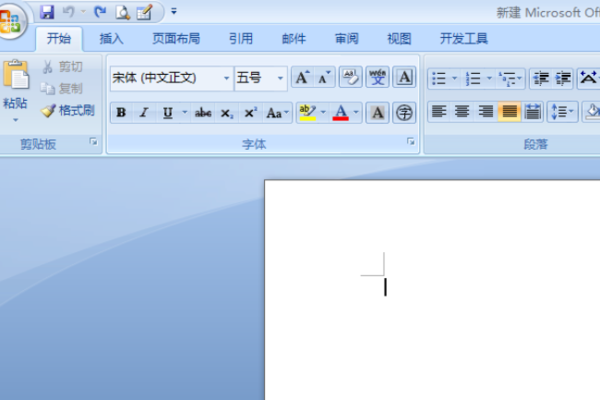Toggle subscript formatting
Image resolution: width=600 pixels, height=400 pixels.
pos(227,113)
